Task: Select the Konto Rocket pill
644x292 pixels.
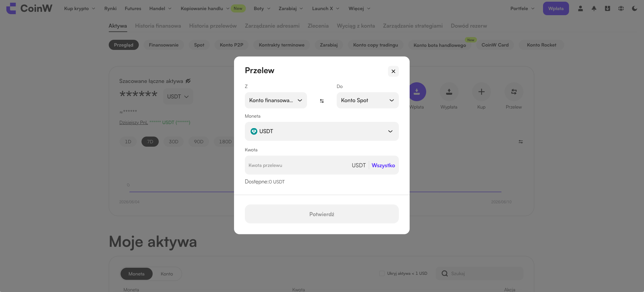Action: tap(542, 45)
